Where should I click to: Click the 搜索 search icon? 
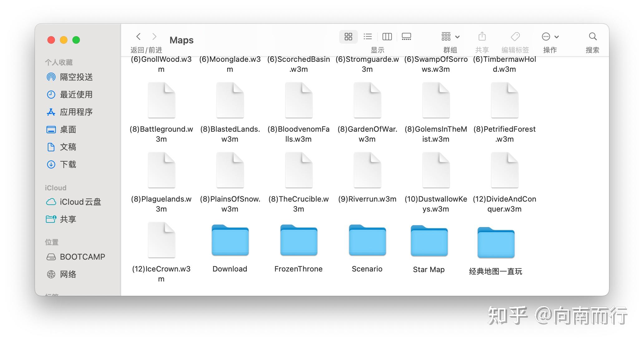[593, 37]
